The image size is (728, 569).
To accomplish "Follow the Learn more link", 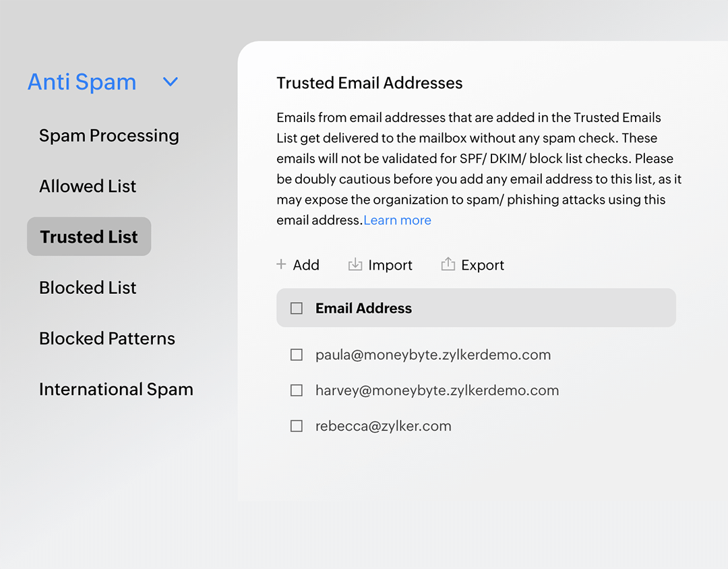I will [397, 220].
